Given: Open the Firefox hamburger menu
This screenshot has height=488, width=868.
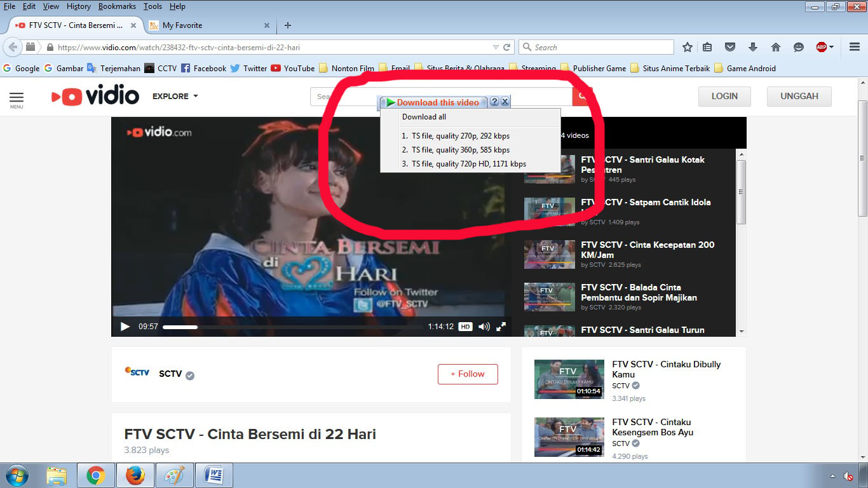Looking at the screenshot, I should 855,47.
